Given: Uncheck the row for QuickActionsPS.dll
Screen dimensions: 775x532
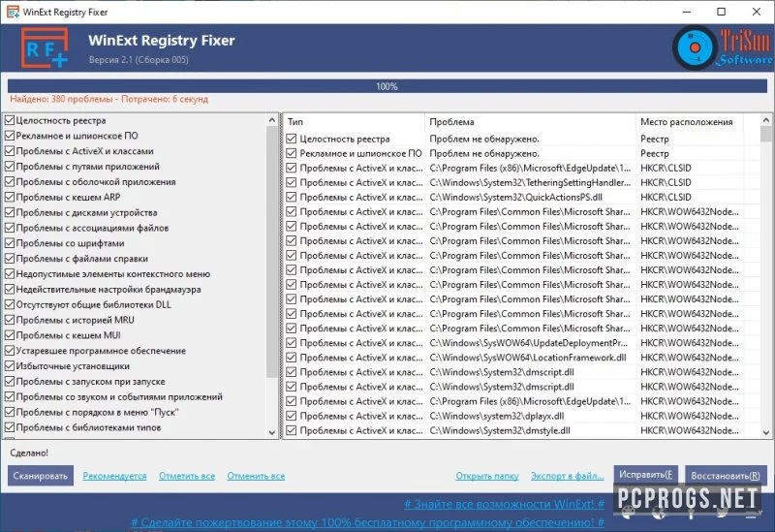Looking at the screenshot, I should pos(292,197).
